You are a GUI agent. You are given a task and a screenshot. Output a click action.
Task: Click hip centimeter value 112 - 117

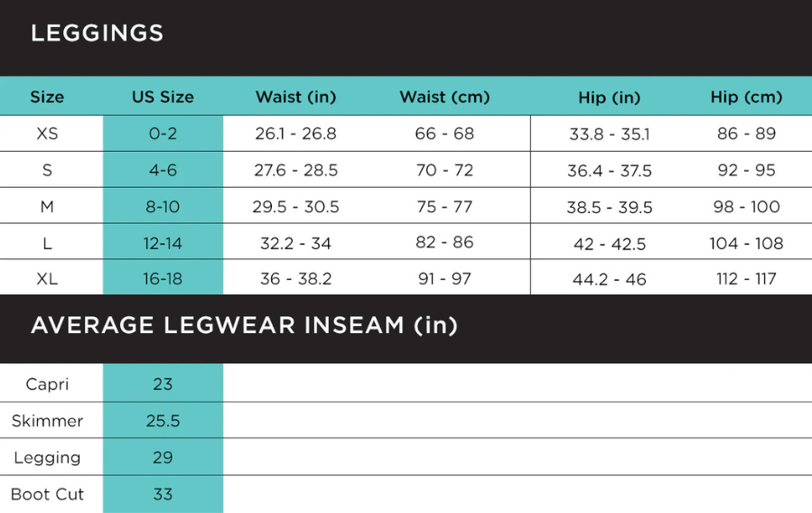click(746, 279)
